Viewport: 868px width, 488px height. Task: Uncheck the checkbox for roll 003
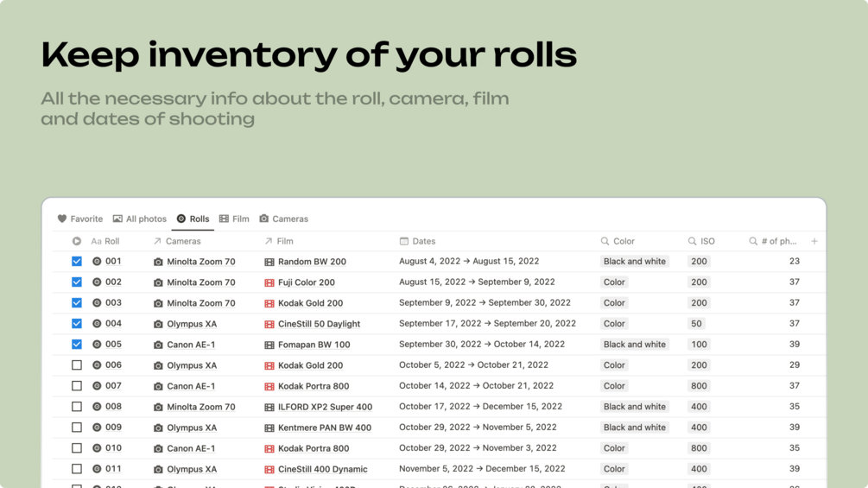click(77, 303)
